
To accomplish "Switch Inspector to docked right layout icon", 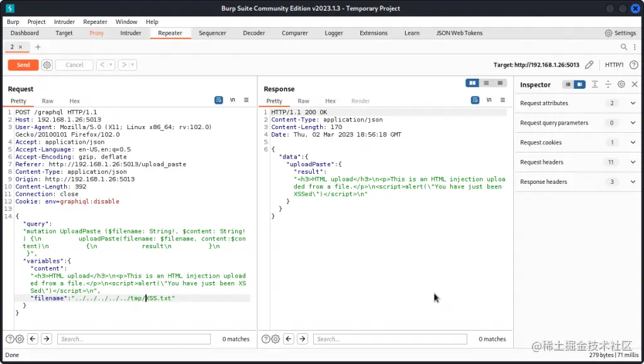I will (x=579, y=84).
